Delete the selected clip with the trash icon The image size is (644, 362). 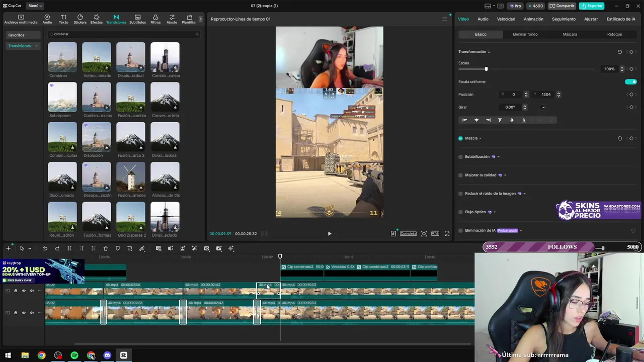pyautogui.click(x=106, y=248)
